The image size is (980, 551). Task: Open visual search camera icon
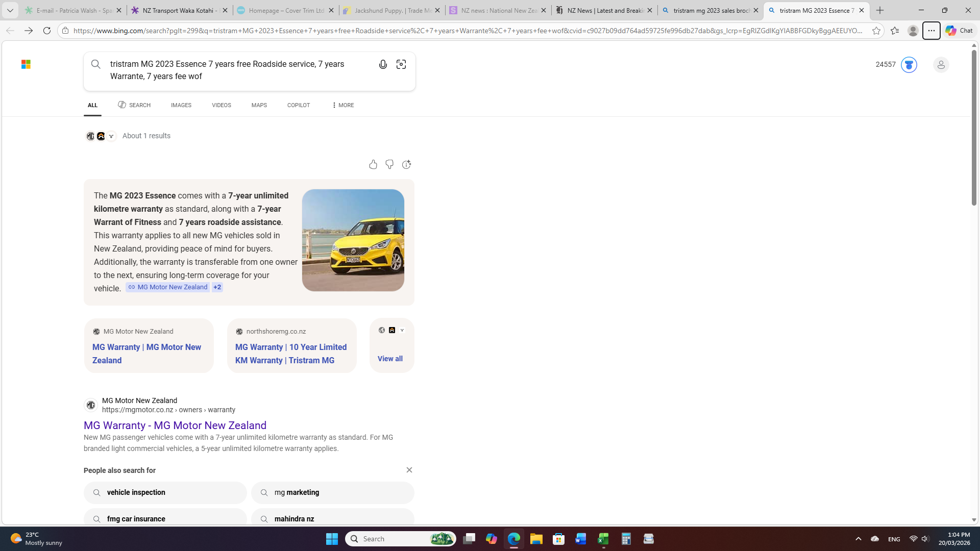point(401,64)
